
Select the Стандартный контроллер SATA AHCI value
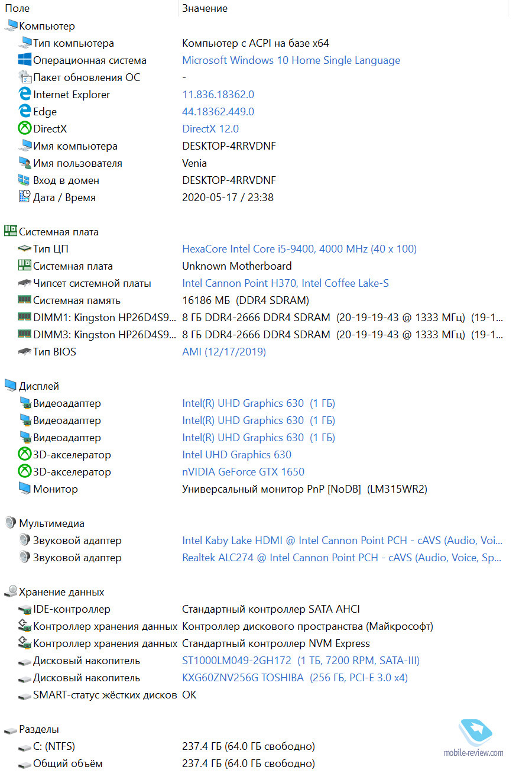tap(271, 609)
